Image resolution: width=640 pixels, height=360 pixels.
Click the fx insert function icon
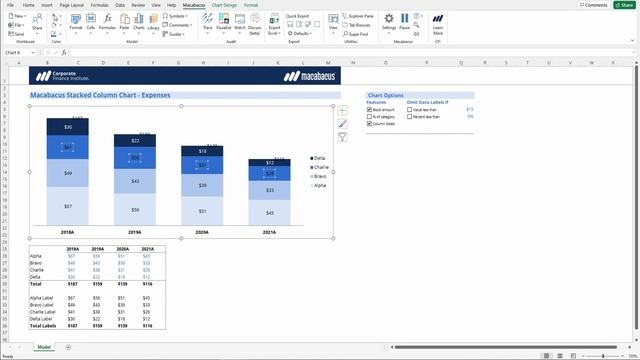pos(64,53)
